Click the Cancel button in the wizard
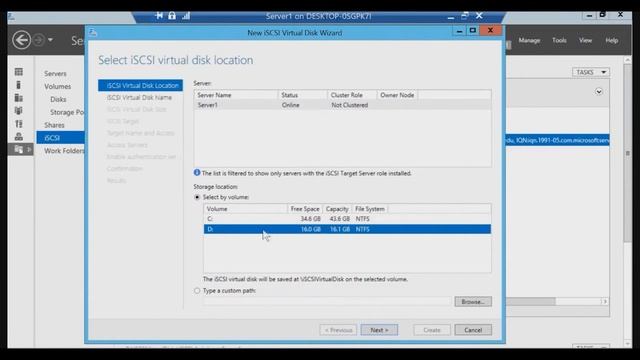The width and height of the screenshot is (640, 360). [473, 330]
